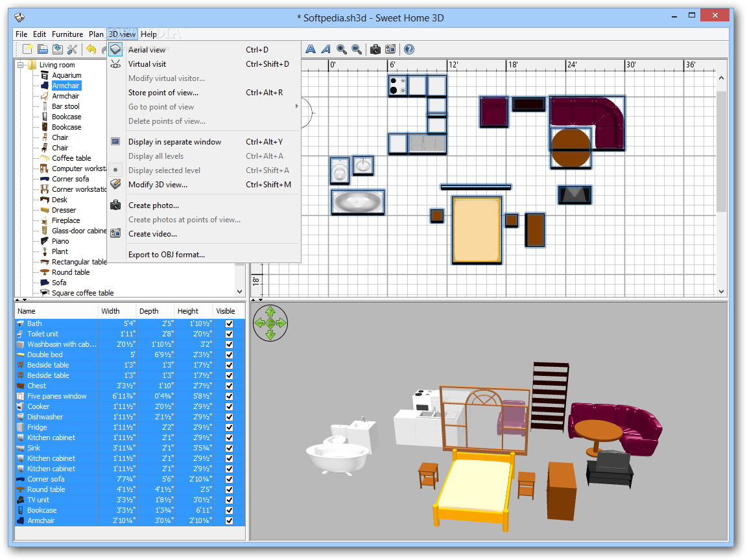Open the Furniture menu

[67, 34]
